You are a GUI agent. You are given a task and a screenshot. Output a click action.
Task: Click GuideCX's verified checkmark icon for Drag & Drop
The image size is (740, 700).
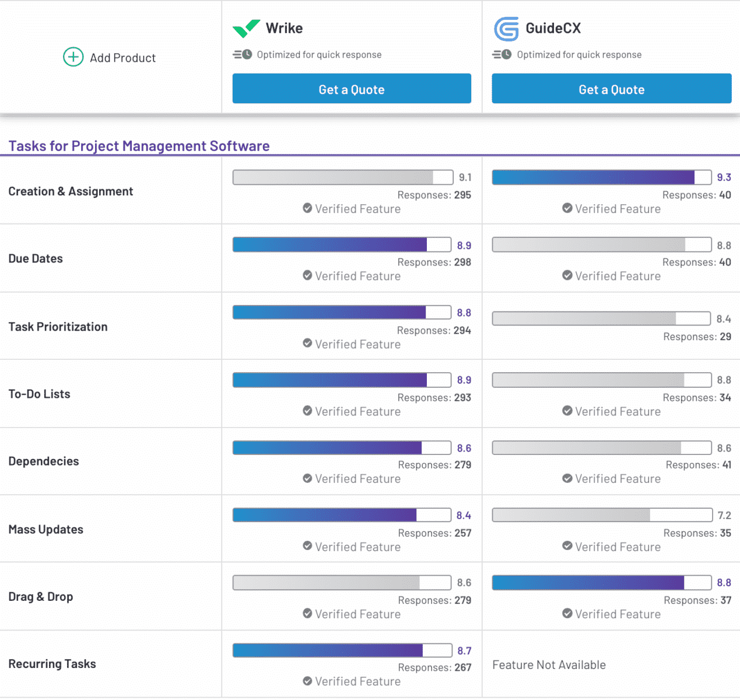click(567, 614)
